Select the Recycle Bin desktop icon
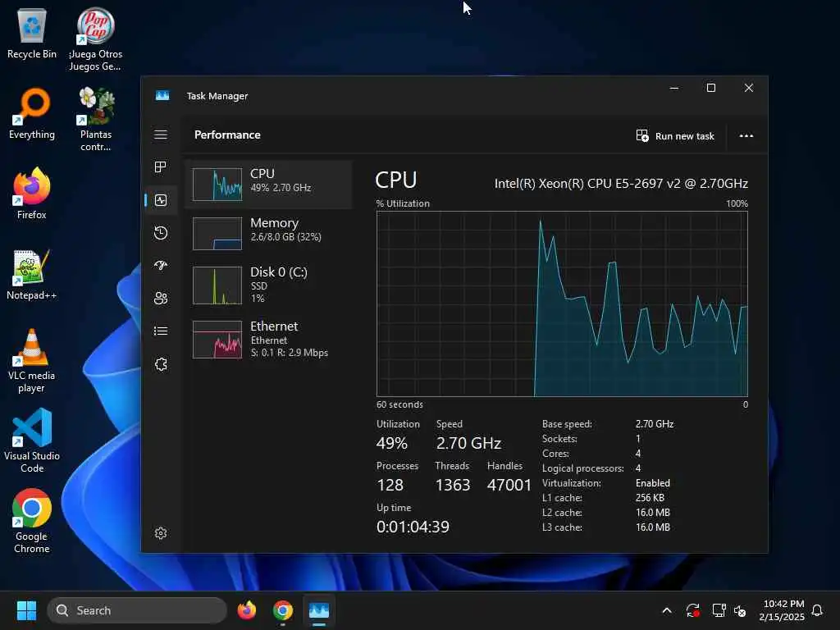Viewport: 840px width, 630px height. [x=32, y=33]
